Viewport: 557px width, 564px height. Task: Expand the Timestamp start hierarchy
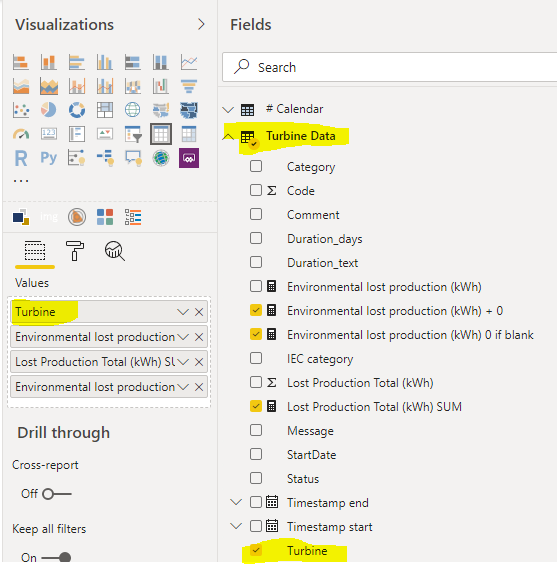coord(236,526)
